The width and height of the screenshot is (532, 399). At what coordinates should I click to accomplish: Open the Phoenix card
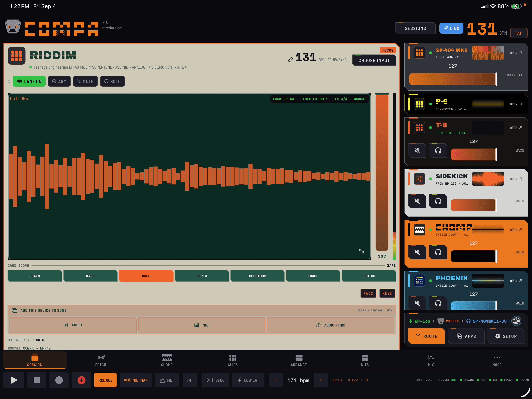pos(516,281)
